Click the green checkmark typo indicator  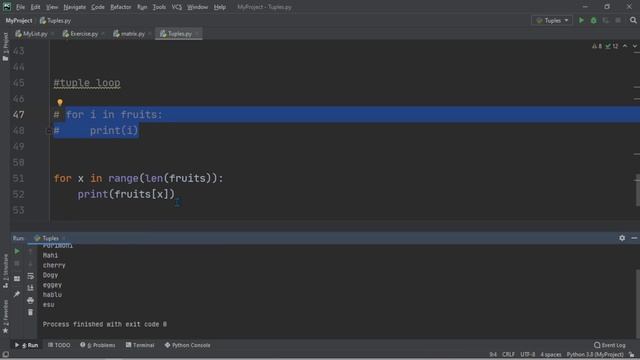[611, 46]
